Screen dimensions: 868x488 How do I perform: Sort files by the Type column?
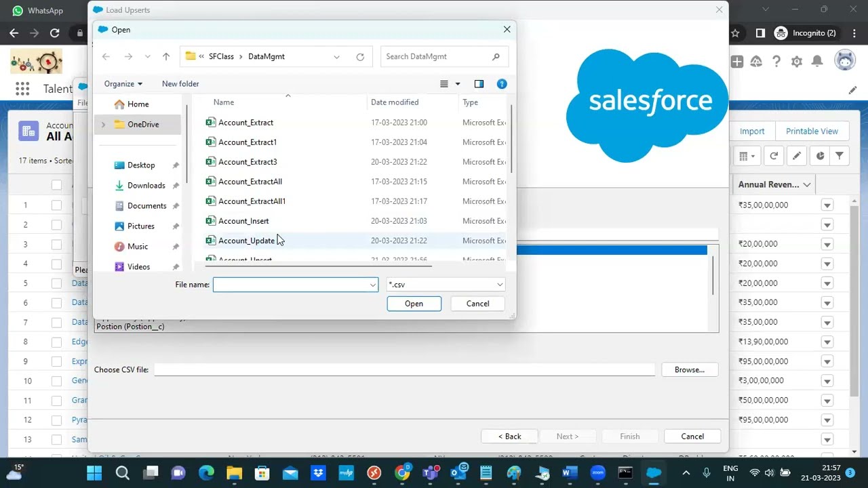tap(470, 102)
